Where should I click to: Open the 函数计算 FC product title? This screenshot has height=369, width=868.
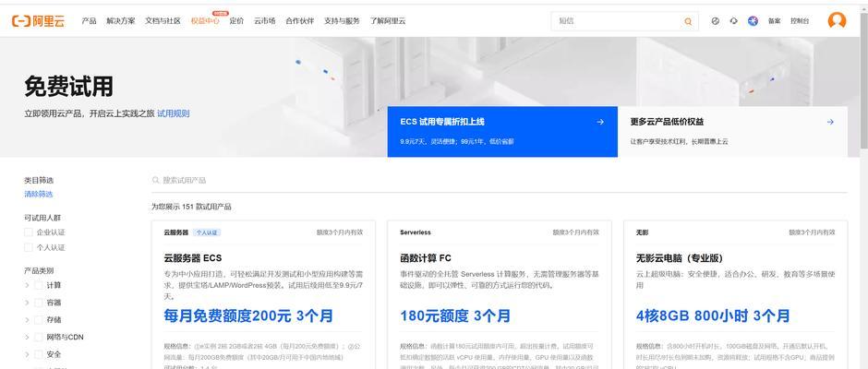(x=425, y=258)
